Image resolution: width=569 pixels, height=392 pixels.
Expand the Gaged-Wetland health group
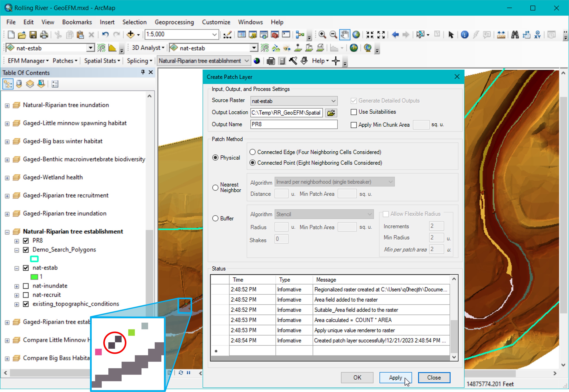(x=7, y=178)
